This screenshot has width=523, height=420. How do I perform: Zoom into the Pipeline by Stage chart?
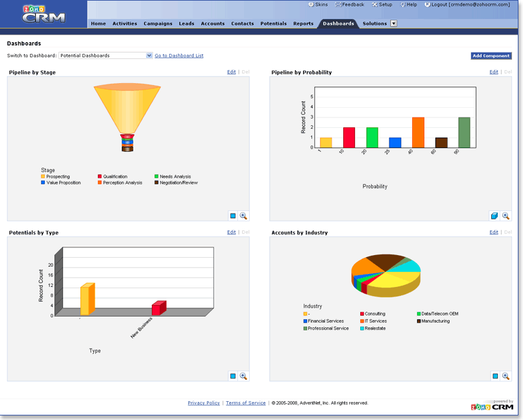(243, 216)
